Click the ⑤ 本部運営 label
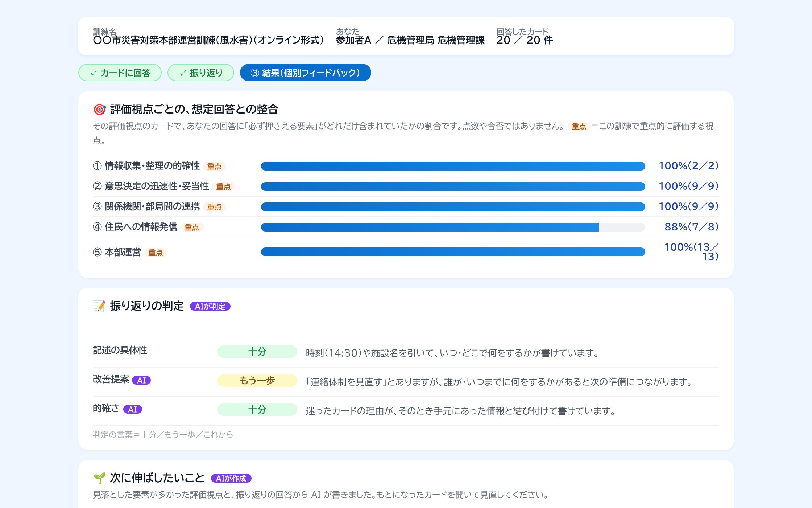This screenshot has width=812, height=508. click(x=117, y=252)
